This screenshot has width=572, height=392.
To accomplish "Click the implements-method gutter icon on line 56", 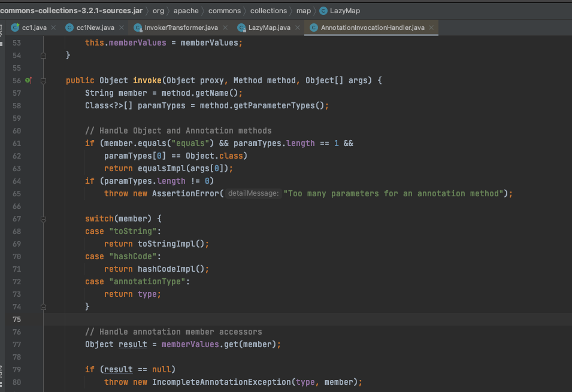I will 29,80.
